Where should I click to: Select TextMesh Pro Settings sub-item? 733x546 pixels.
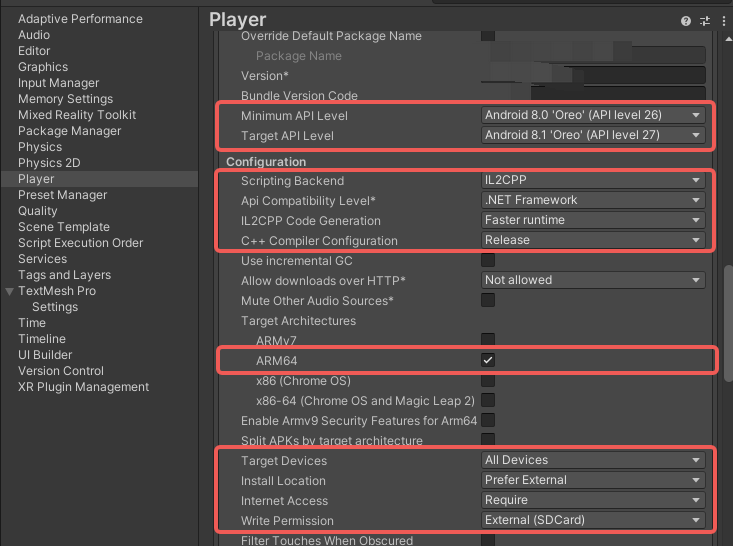pos(55,307)
